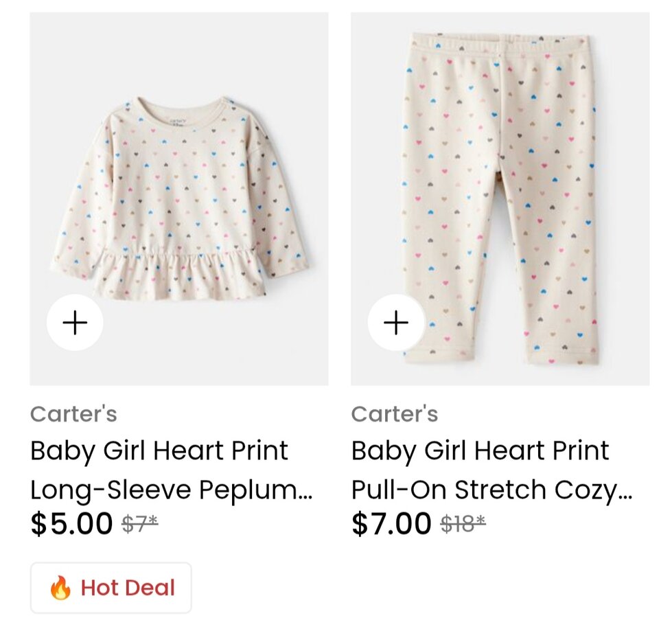Click the $7.00 sale price
672x618 pixels.
392,524
